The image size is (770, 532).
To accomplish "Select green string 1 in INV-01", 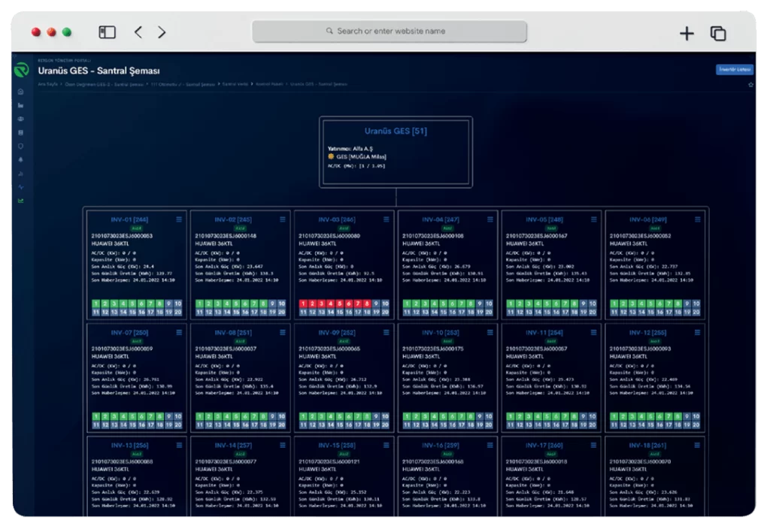I will (95, 304).
